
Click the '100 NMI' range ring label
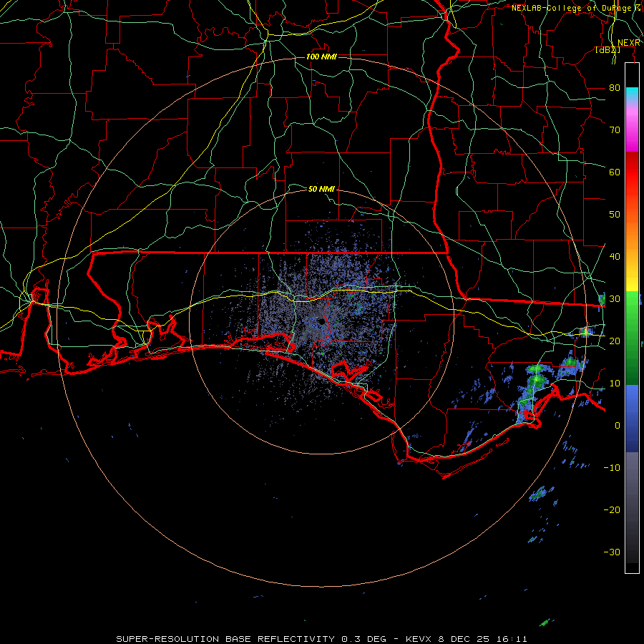click(x=321, y=57)
